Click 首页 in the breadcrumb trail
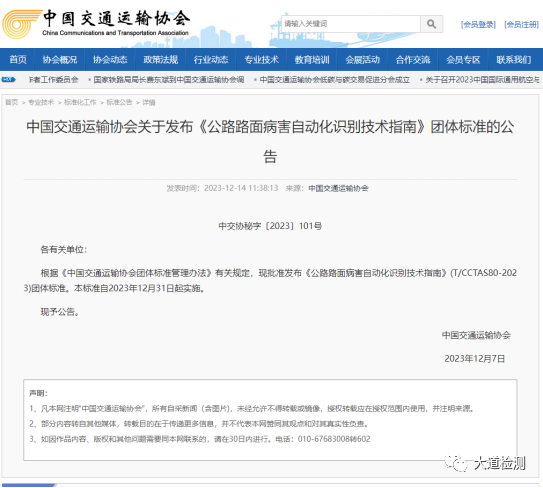 pos(11,102)
